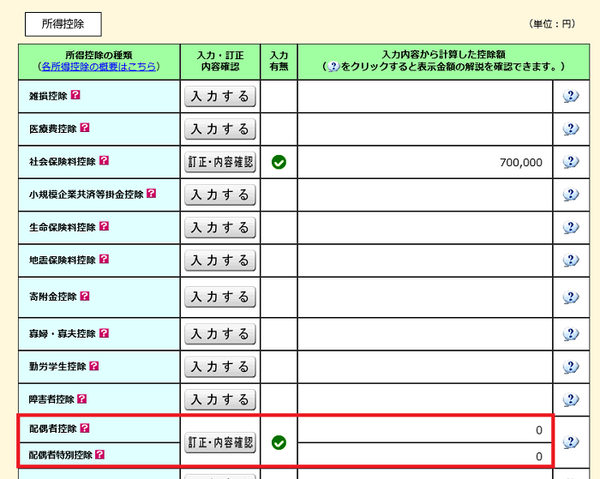Click the 生命保険料控除 row label

click(x=62, y=227)
